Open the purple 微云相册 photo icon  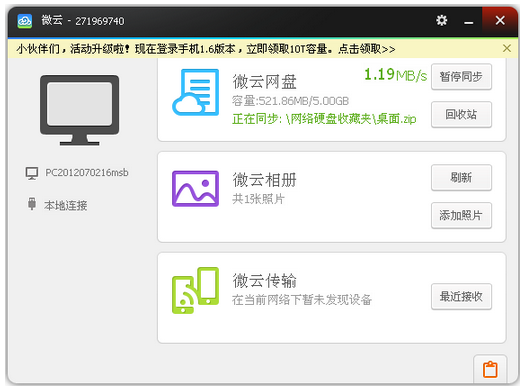pyautogui.click(x=196, y=188)
